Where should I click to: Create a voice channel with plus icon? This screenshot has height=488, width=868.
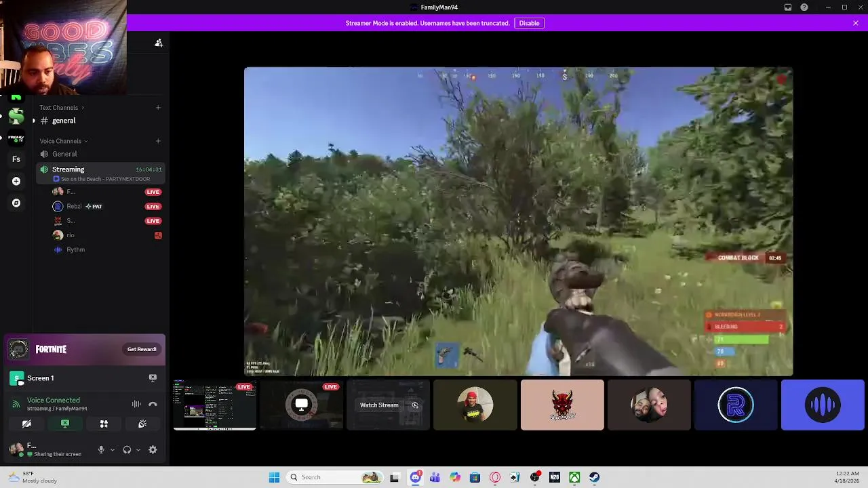[x=158, y=141]
